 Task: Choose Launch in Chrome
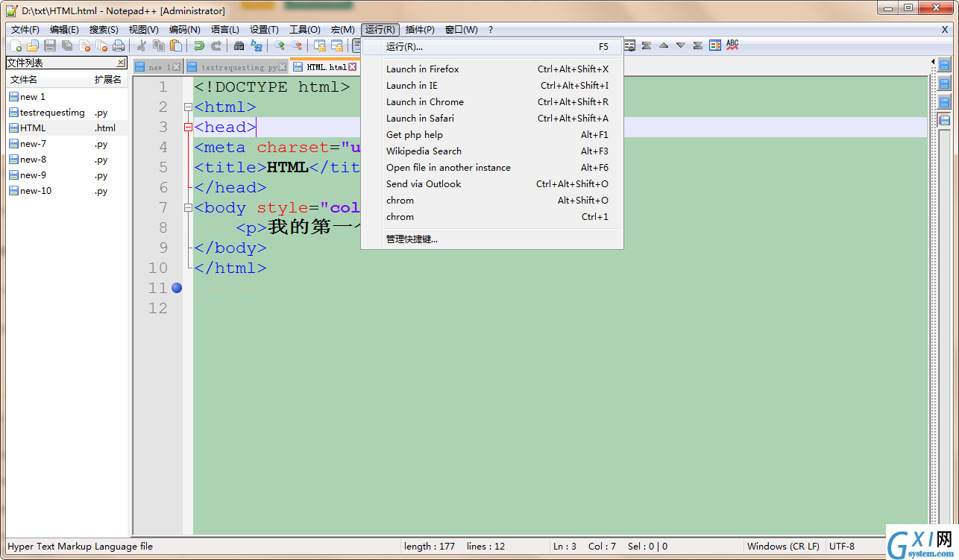pos(492,102)
